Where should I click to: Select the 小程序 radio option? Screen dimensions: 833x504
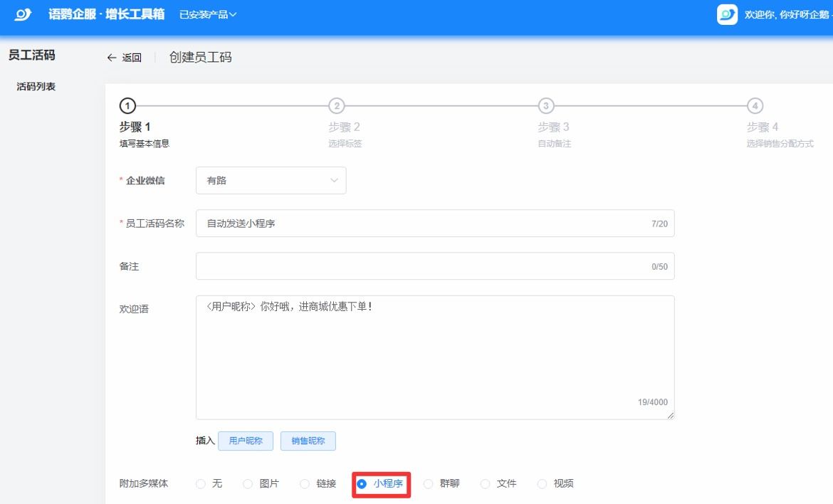(362, 484)
